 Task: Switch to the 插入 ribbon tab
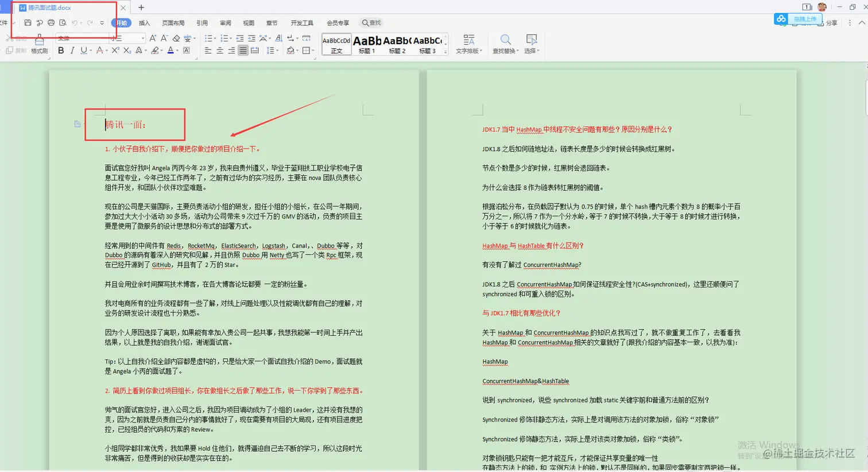tap(145, 23)
